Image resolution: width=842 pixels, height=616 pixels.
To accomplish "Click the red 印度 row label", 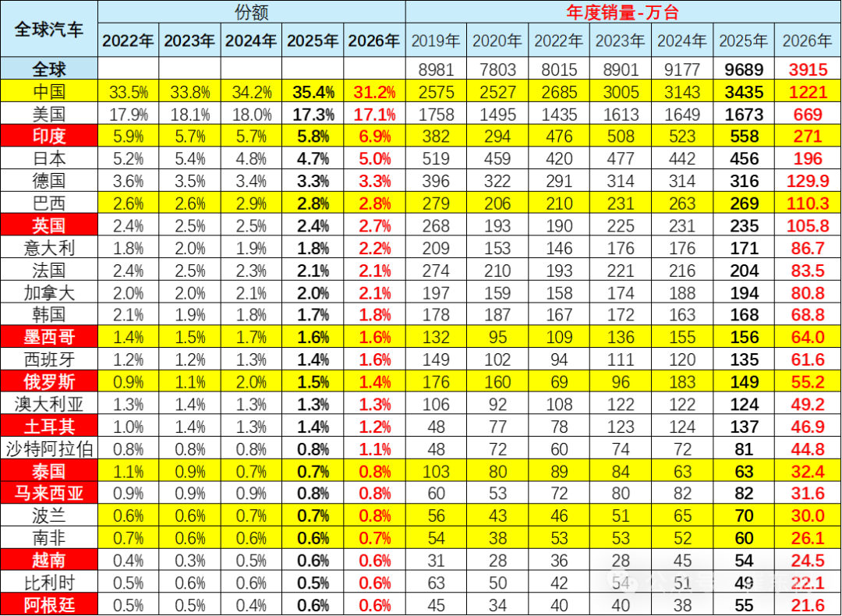I will 49,136.
